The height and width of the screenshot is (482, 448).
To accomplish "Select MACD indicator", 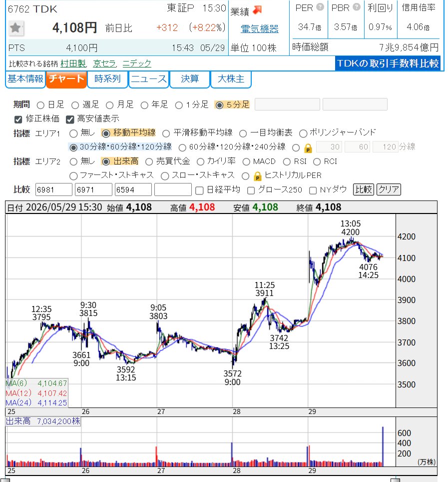I will pyautogui.click(x=246, y=161).
